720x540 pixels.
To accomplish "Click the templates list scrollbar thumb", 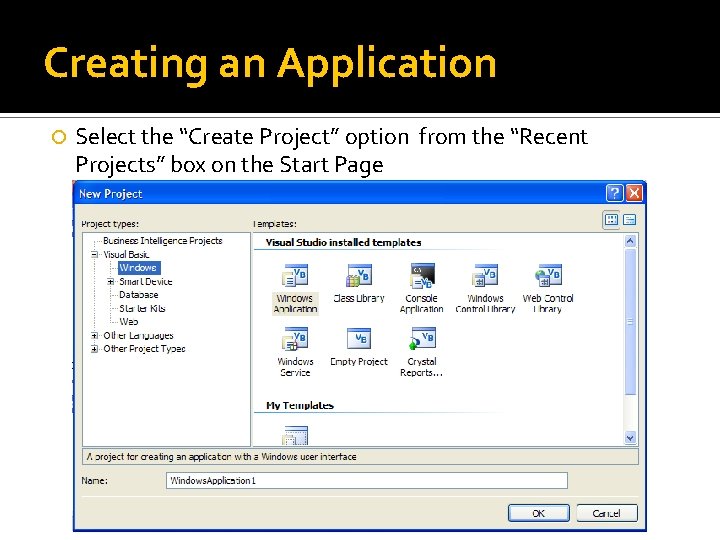I will [630, 321].
